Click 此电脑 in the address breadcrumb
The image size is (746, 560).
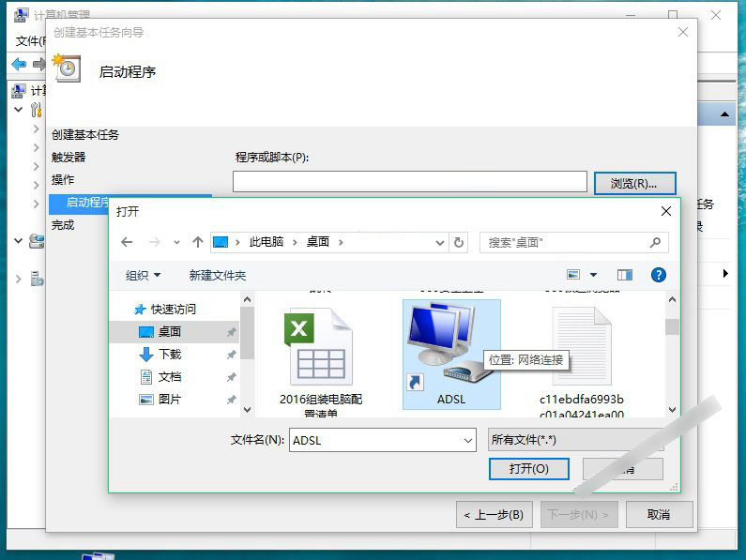tap(266, 242)
